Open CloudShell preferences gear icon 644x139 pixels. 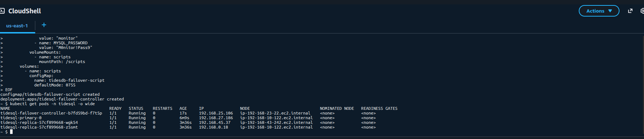point(642,11)
